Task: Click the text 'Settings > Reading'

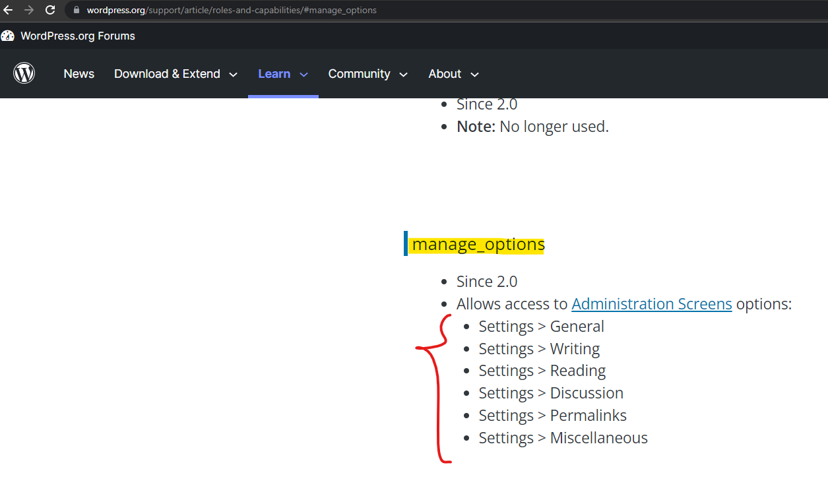Action: pyautogui.click(x=542, y=371)
